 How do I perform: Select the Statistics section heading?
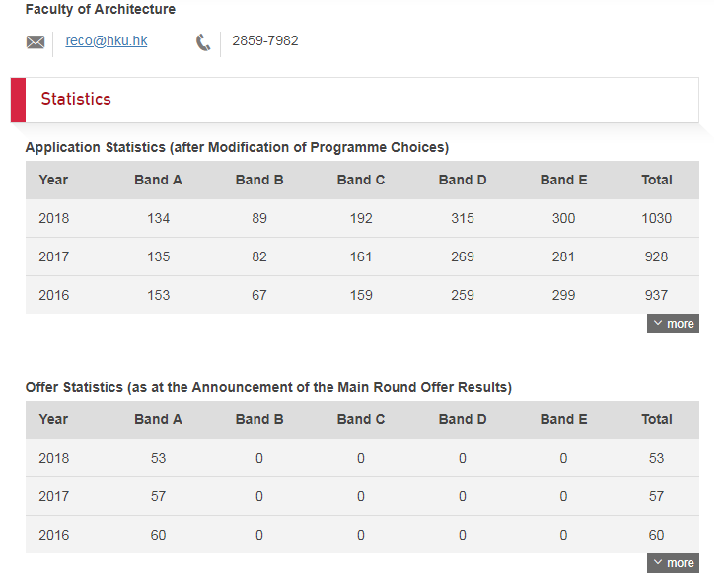pyautogui.click(x=76, y=99)
